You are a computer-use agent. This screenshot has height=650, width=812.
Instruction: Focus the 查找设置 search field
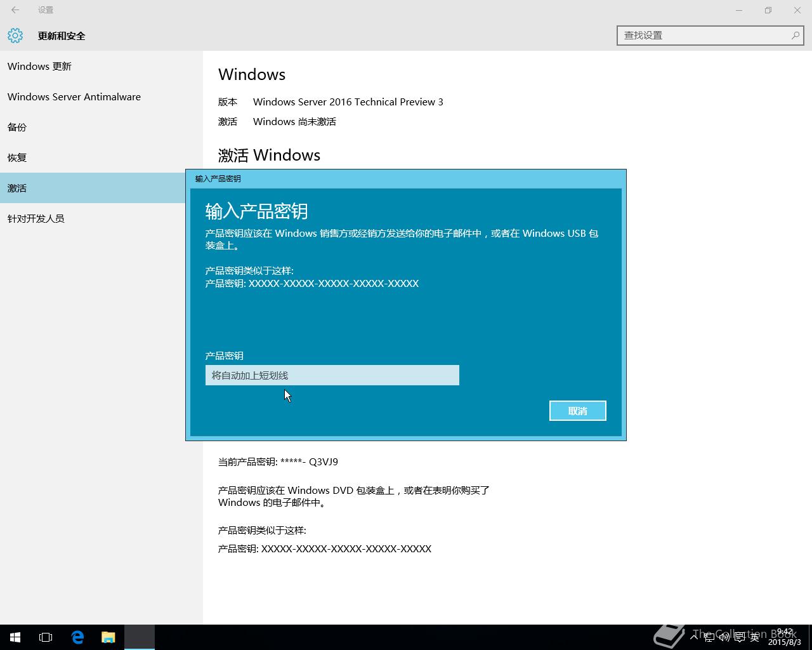(710, 36)
